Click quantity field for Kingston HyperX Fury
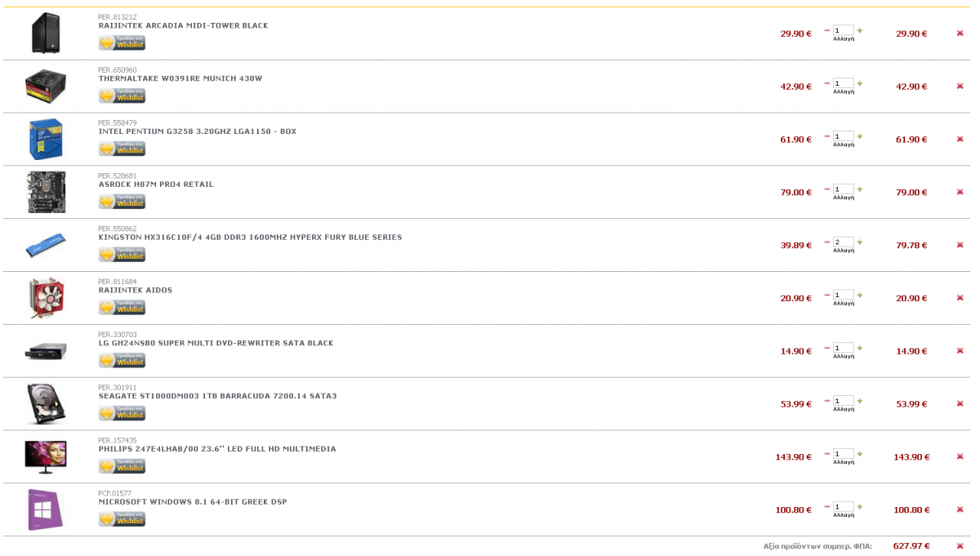980x556 pixels. click(844, 242)
